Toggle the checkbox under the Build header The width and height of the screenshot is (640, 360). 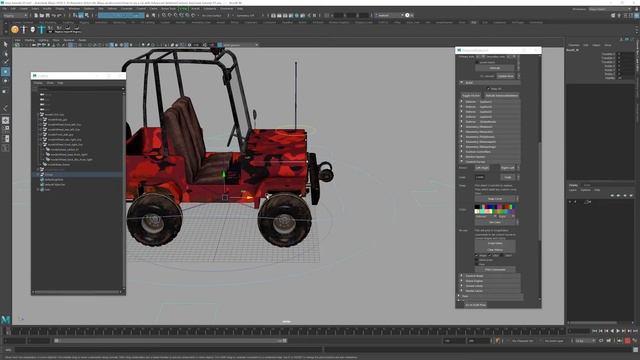click(x=489, y=89)
